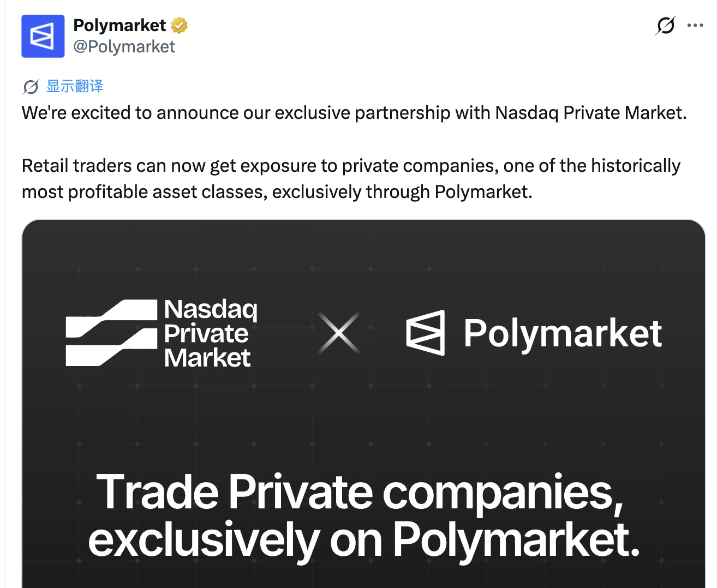Click the 'exclusively on Polymarket.' headline line
This screenshot has height=588, width=717.
(x=364, y=540)
